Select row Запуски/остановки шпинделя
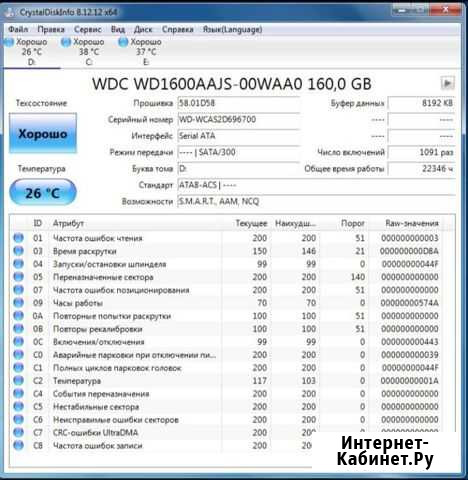The height and width of the screenshot is (480, 468). point(227,264)
